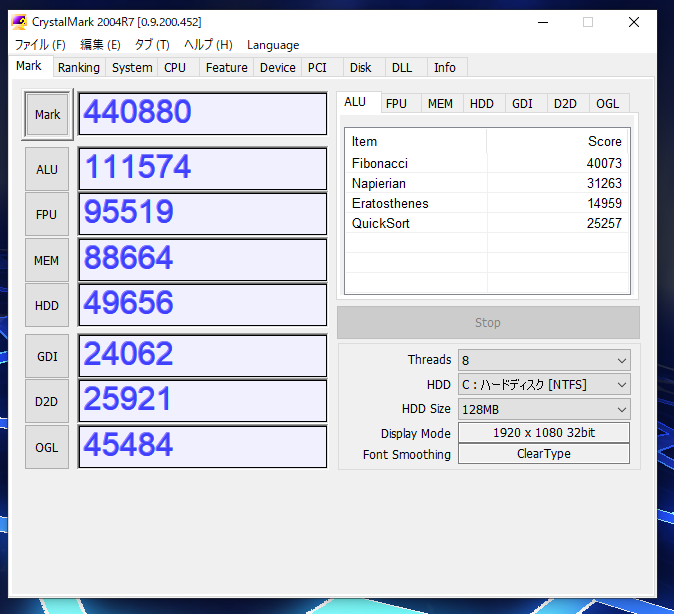The height and width of the screenshot is (614, 674).
Task: Show the HDD results sub-tab
Action: point(482,104)
